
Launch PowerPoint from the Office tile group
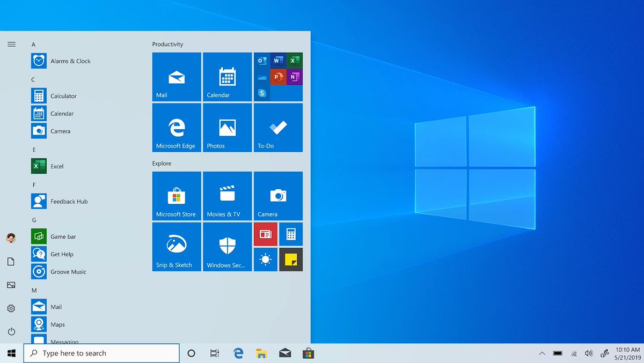tap(277, 77)
